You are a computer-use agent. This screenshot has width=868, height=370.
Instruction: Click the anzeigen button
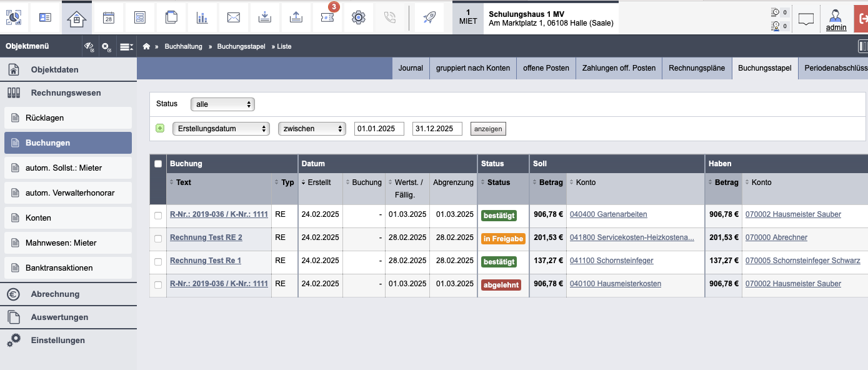click(x=488, y=129)
